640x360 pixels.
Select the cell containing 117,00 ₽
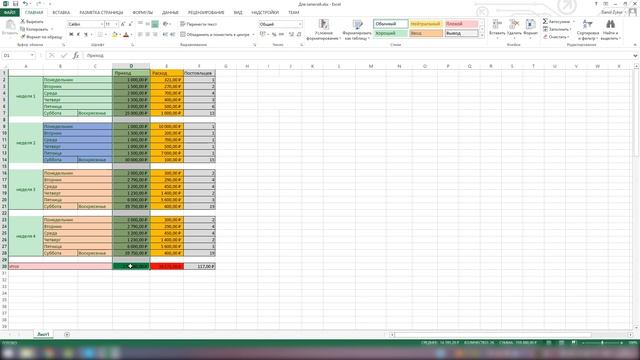200,266
